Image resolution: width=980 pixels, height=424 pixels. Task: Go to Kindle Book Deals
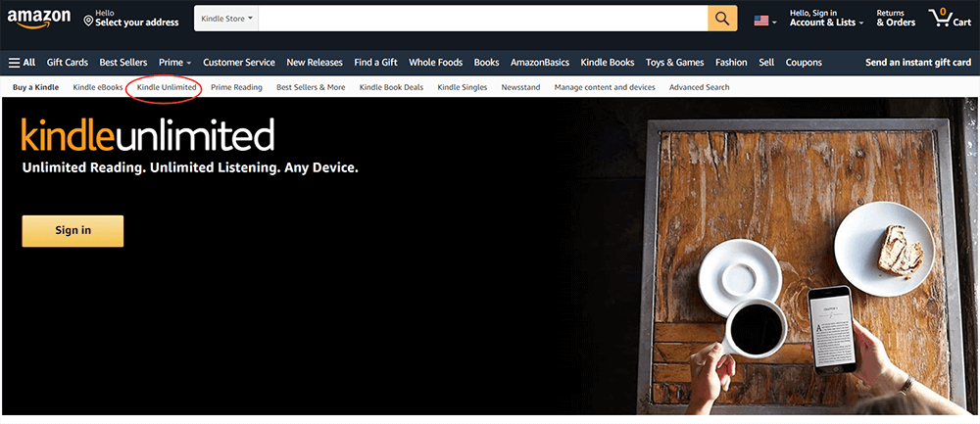[391, 87]
